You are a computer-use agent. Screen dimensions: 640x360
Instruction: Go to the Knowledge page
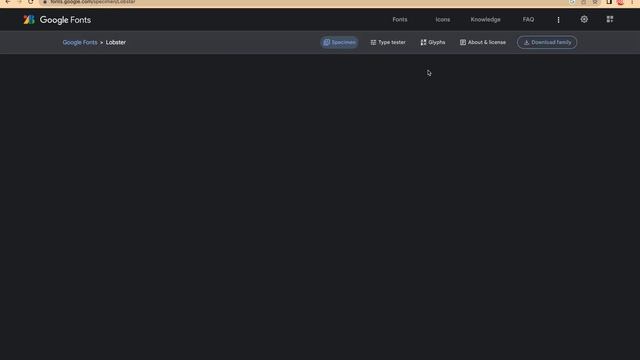tap(485, 20)
